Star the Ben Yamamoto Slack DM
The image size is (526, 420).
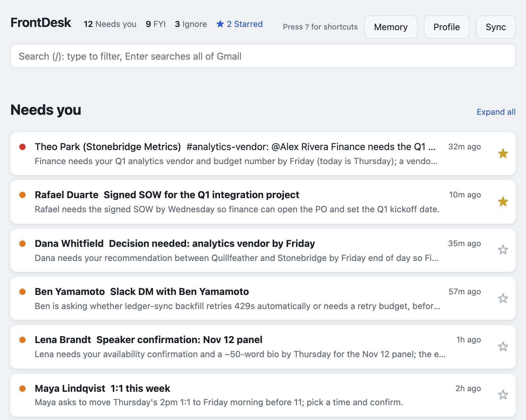(x=503, y=298)
